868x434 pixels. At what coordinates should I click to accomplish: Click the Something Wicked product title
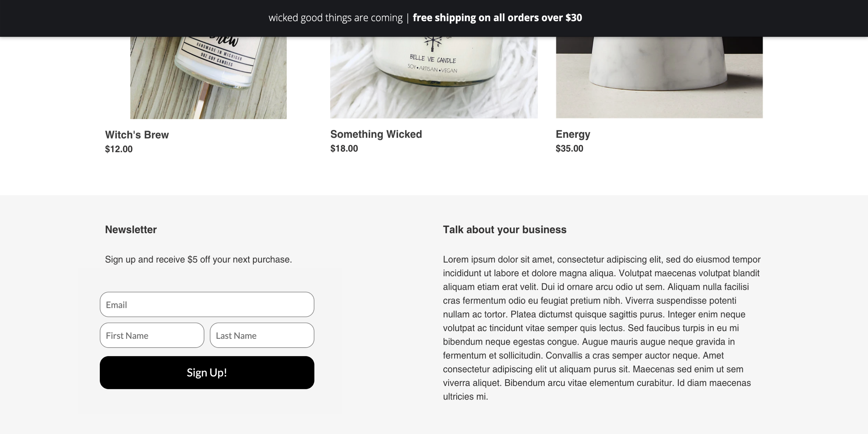[x=376, y=134]
